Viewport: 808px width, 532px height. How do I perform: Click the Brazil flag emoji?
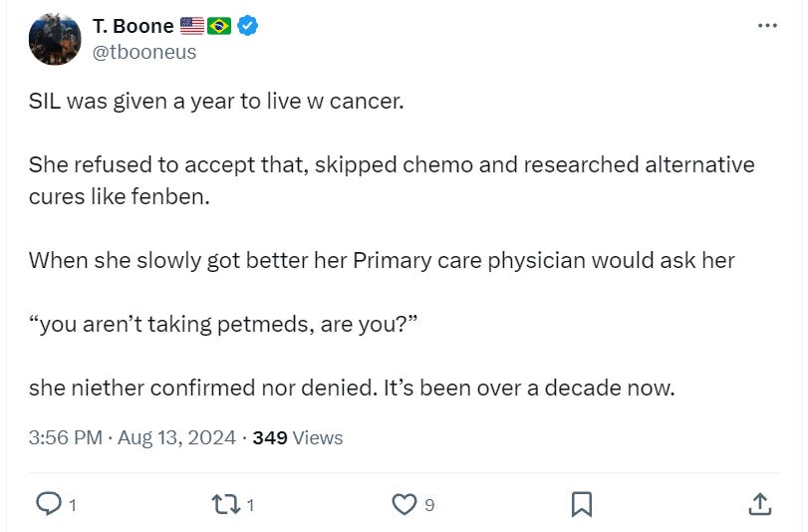(219, 26)
